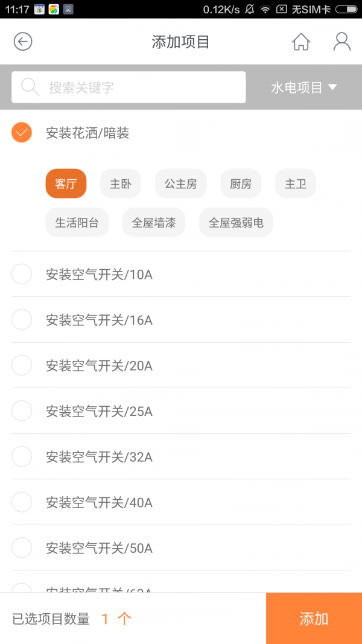Tap the 生活阳台 tag
The height and width of the screenshot is (644, 362).
click(x=77, y=223)
